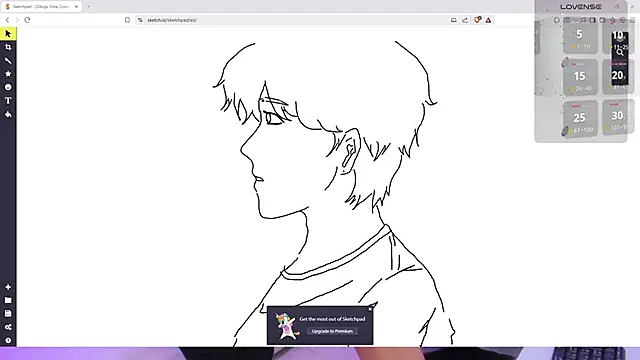Open the star Shapes tool
This screenshot has height=360, width=640.
pyautogui.click(x=8, y=74)
